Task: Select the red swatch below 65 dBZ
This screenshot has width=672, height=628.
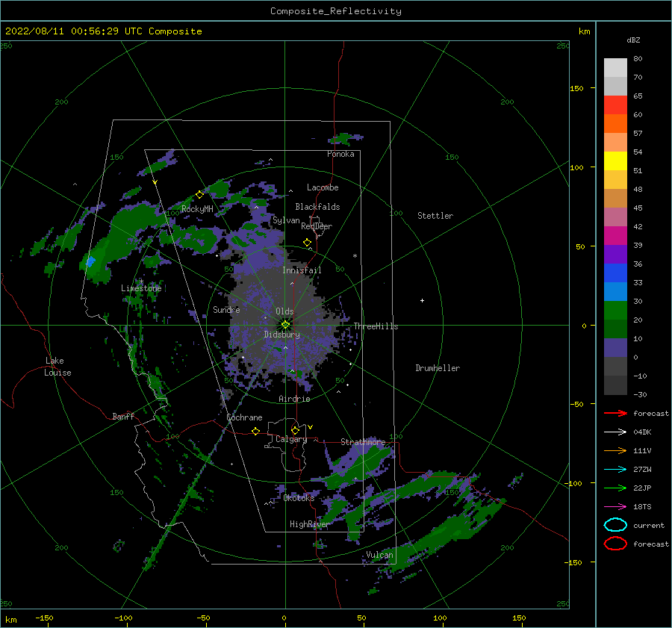Action: [x=615, y=105]
